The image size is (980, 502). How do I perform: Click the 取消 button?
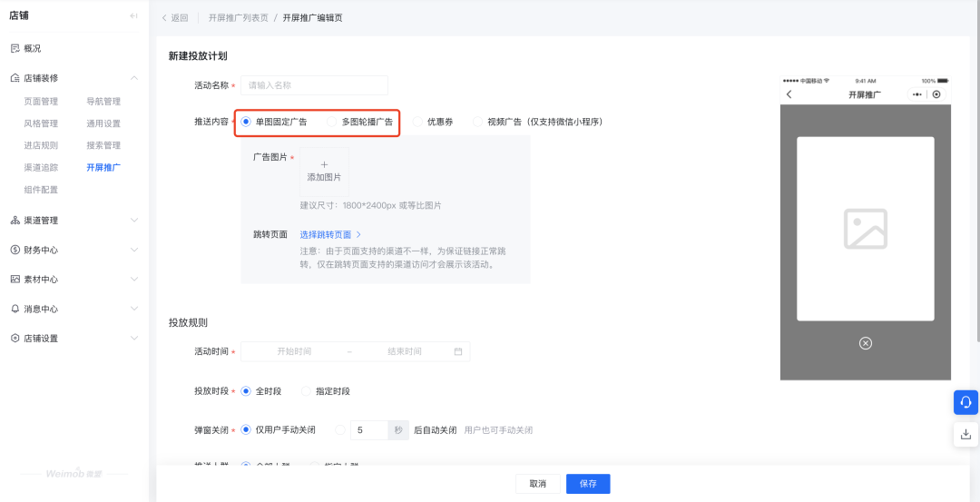point(538,484)
